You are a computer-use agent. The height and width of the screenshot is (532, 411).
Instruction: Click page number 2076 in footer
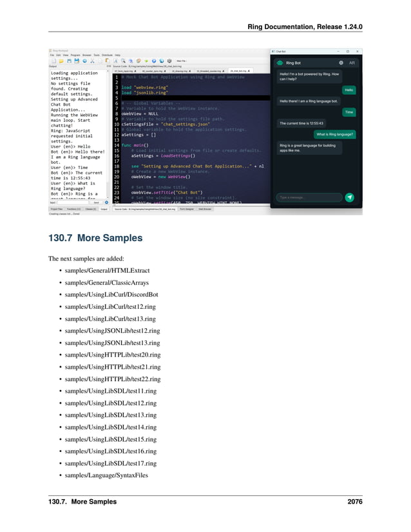[x=355, y=502]
